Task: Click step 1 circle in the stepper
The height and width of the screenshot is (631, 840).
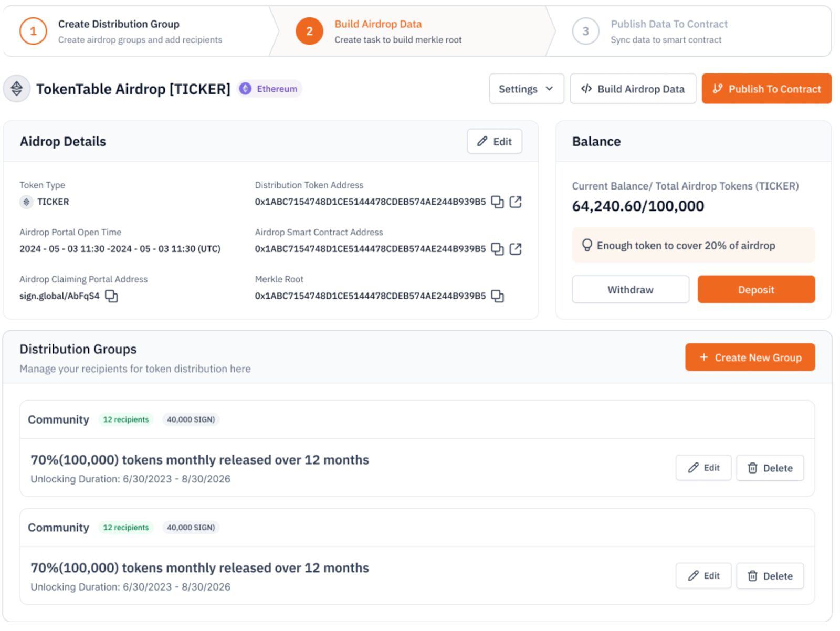Action: [x=33, y=31]
